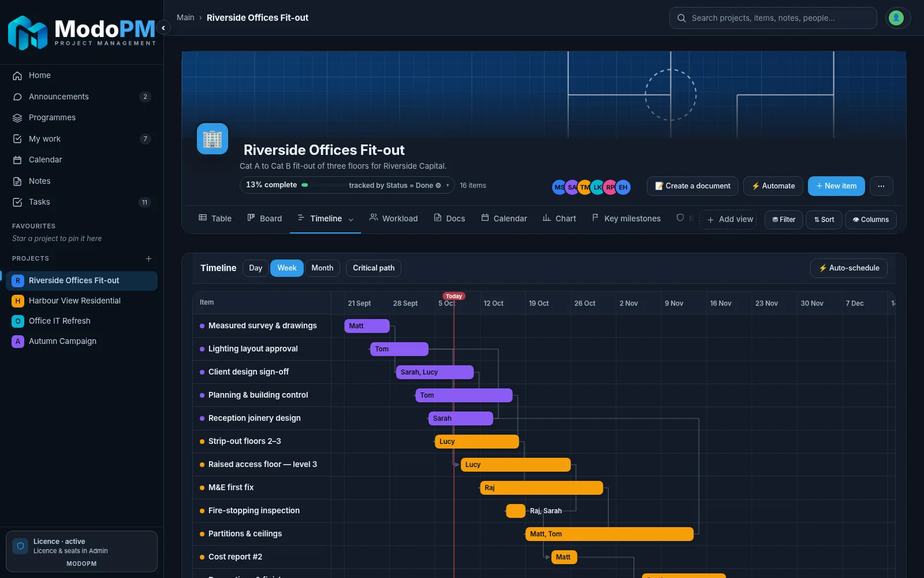This screenshot has width=924, height=578.
Task: Click the Riverside project building icon
Action: click(x=213, y=139)
